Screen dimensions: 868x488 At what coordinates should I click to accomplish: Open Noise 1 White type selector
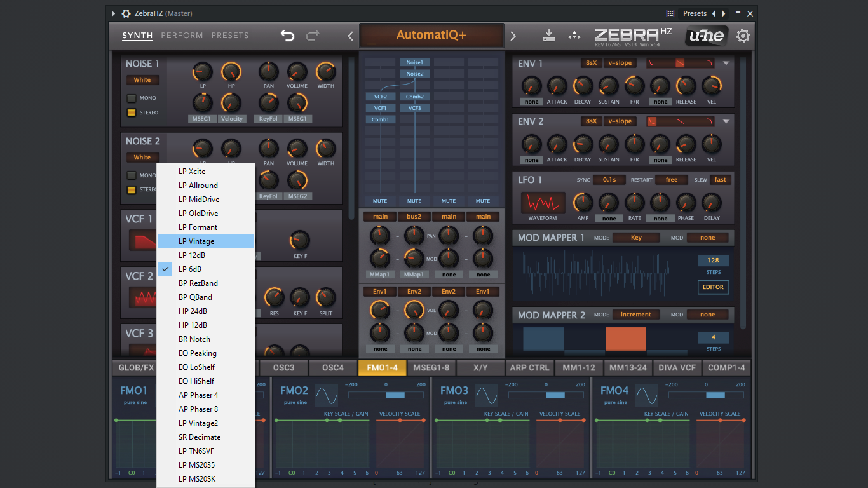coord(142,80)
